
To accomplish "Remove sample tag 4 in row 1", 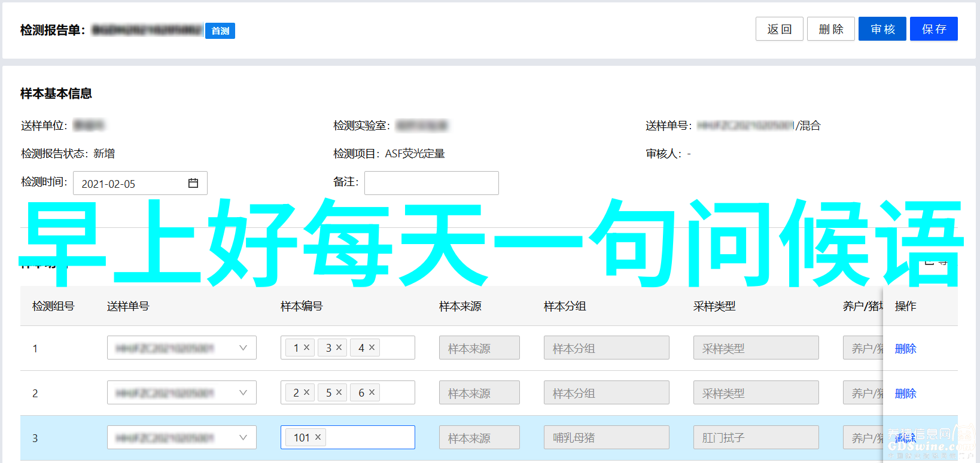I will tap(372, 347).
